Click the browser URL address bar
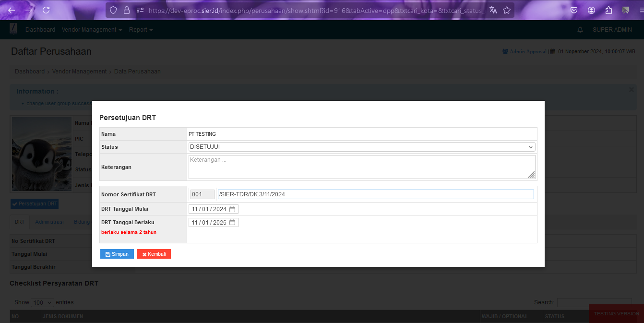This screenshot has width=644, height=323. coord(314,10)
